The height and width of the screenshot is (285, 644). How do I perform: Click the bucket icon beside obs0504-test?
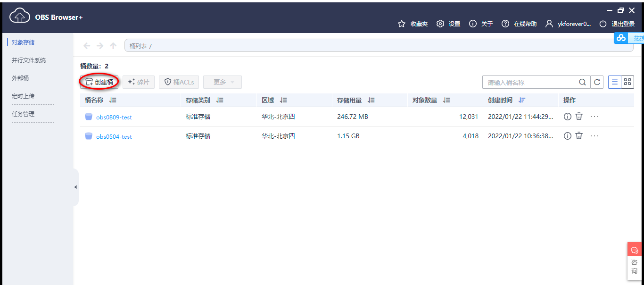click(89, 136)
